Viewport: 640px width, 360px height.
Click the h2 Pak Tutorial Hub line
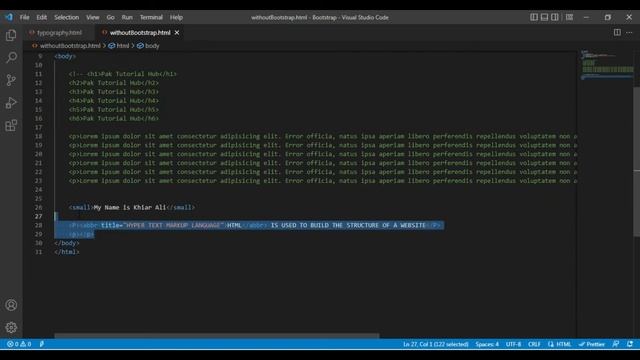tap(114, 83)
